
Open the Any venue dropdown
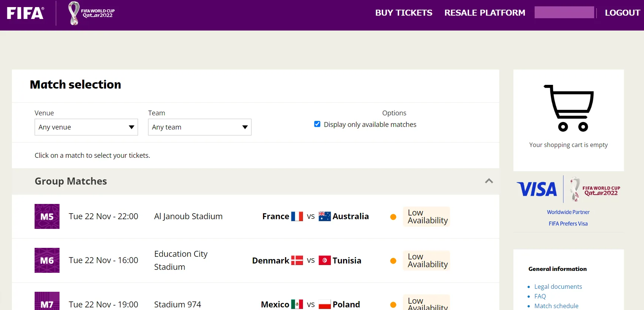[86, 127]
